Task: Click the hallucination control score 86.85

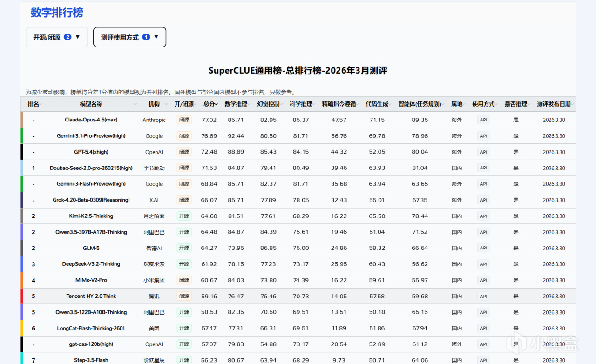Action: [268, 248]
